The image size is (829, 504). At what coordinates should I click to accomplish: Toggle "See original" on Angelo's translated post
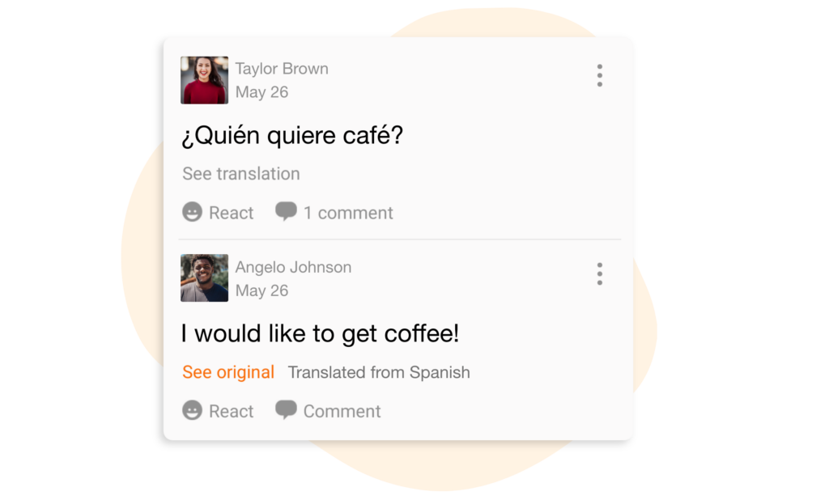228,372
